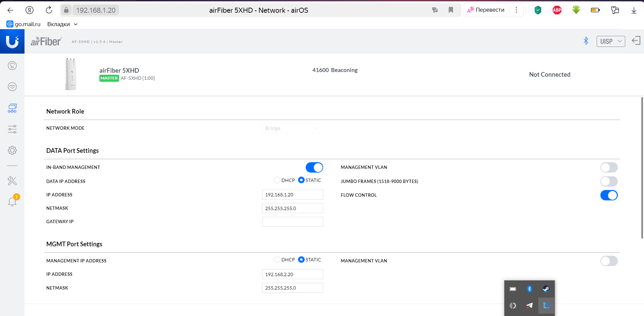The height and width of the screenshot is (316, 644).
Task: Open the Yandex home icon
Action: (30, 10)
